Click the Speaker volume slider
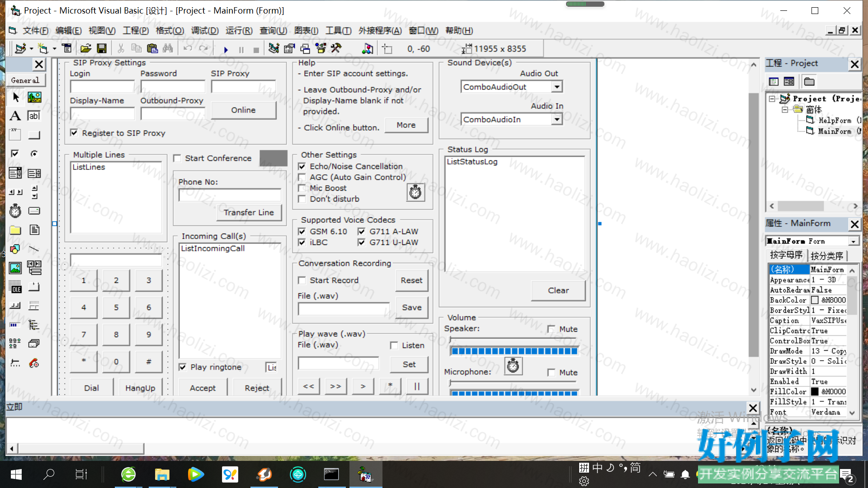Image resolution: width=868 pixels, height=488 pixels. pyautogui.click(x=513, y=340)
